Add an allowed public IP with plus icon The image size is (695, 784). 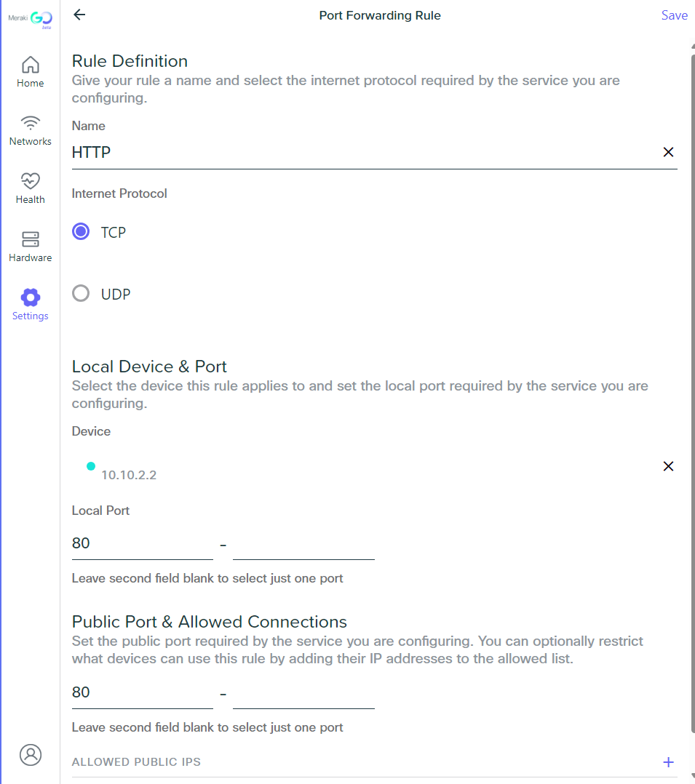tap(668, 761)
